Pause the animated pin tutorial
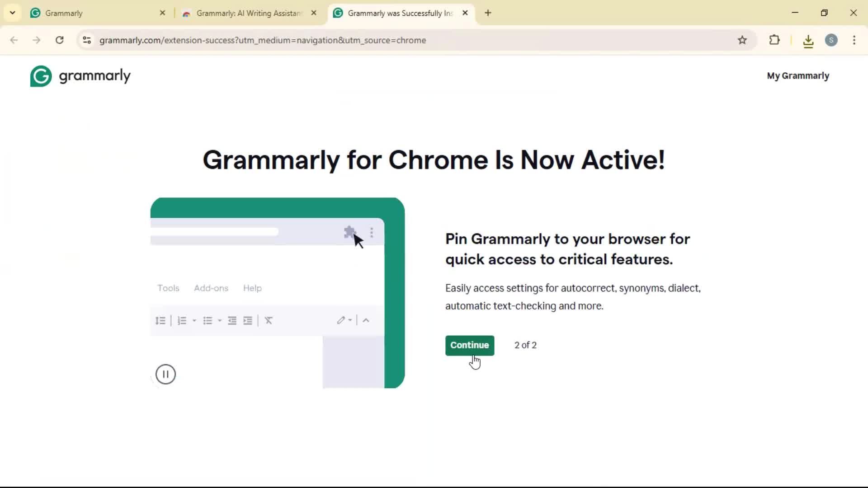Screen dimensions: 868x488 (x=165, y=374)
